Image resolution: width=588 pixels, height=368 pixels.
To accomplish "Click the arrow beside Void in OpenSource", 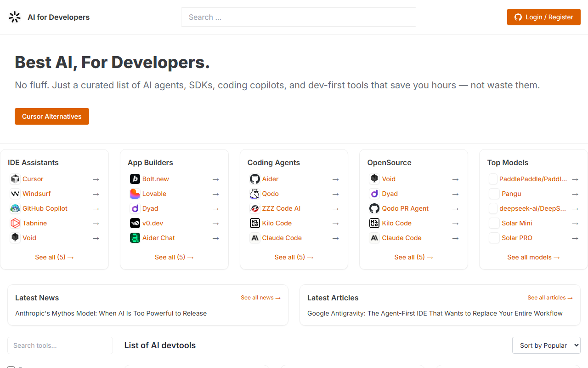I will (455, 179).
